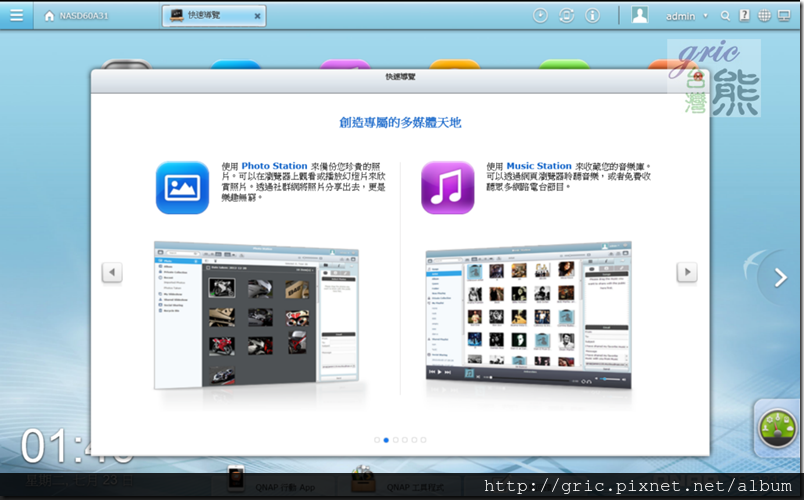This screenshot has width=804, height=500.
Task: Select the fourth tour page dot
Action: click(x=405, y=440)
